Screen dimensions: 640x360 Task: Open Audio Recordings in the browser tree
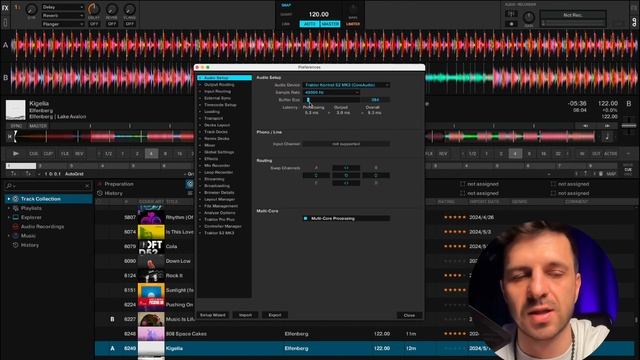pos(42,227)
